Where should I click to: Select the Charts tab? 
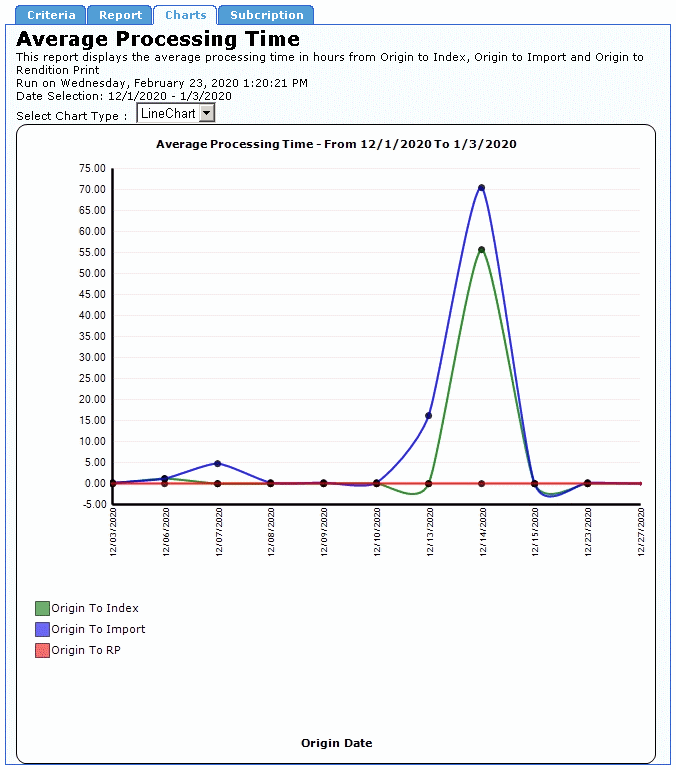[x=185, y=15]
